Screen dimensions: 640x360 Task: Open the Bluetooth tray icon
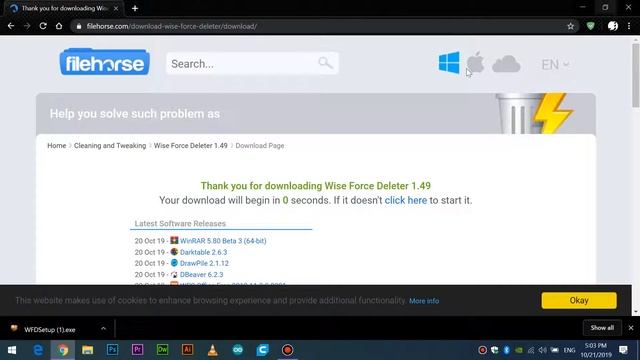(507, 350)
